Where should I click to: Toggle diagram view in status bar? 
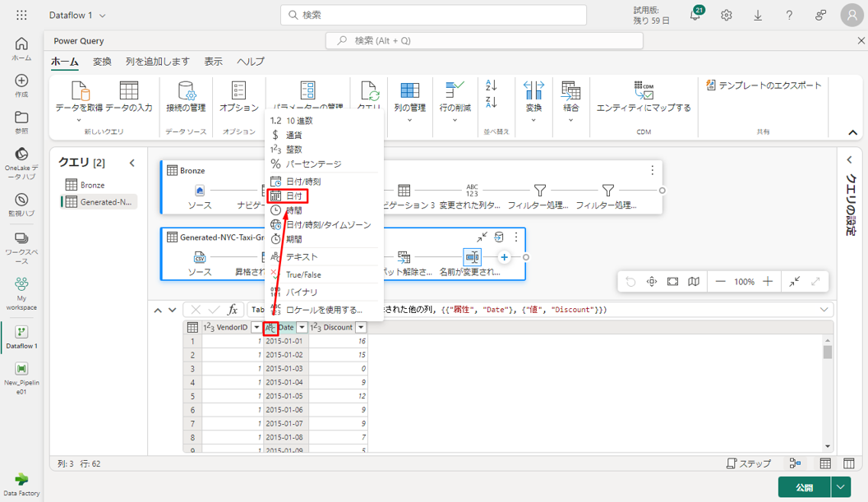click(795, 464)
